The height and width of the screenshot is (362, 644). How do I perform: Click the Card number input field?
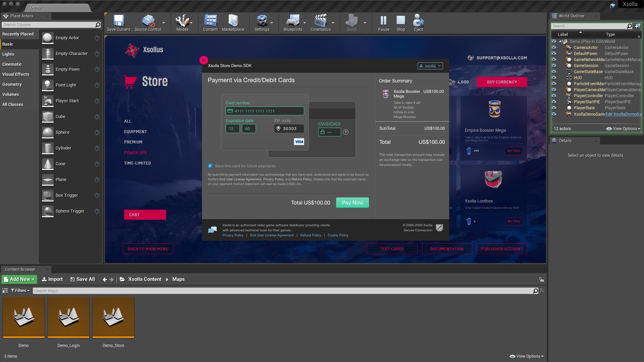tap(265, 111)
